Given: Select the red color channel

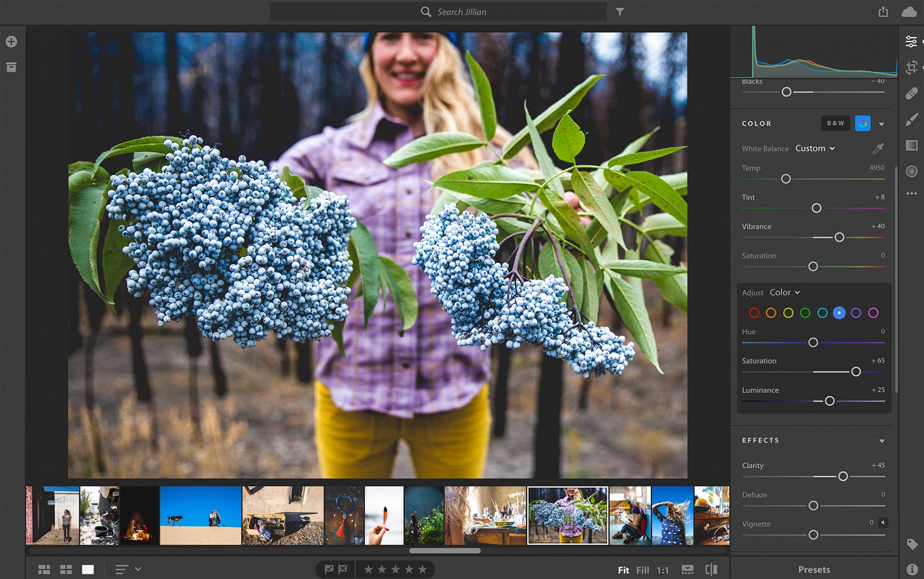Looking at the screenshot, I should coord(754,313).
